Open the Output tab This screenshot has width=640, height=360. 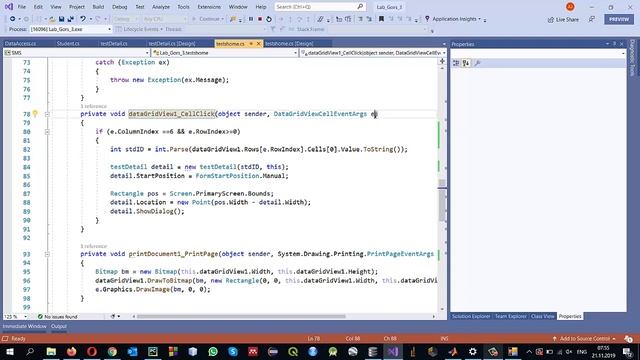[59, 327]
